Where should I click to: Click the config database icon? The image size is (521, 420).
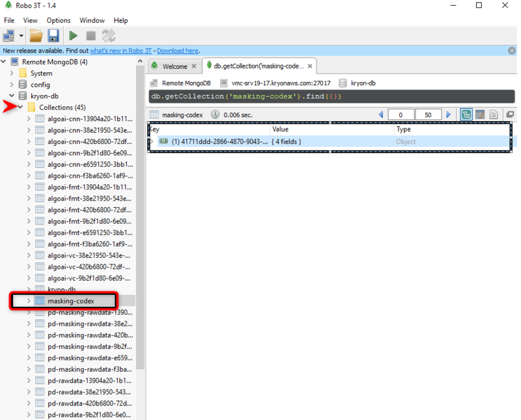pyautogui.click(x=23, y=85)
